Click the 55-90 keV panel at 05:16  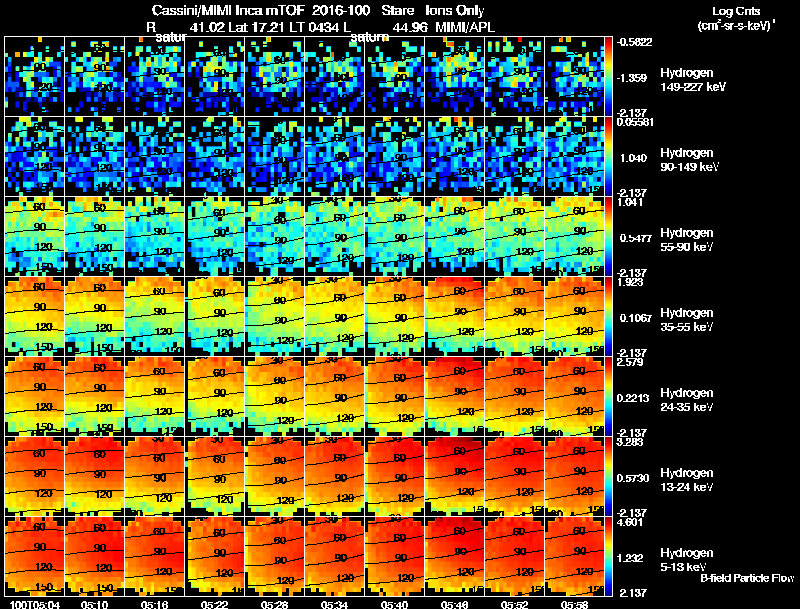point(155,237)
